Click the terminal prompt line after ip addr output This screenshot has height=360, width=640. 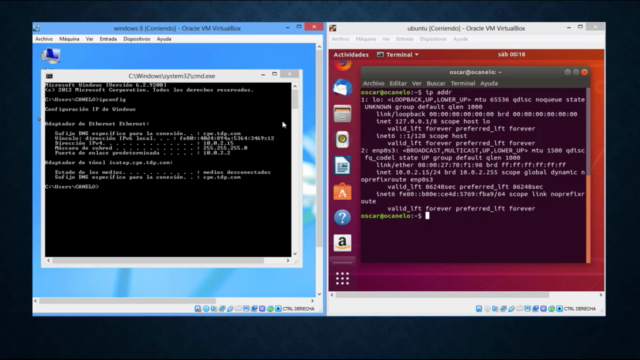(395, 216)
